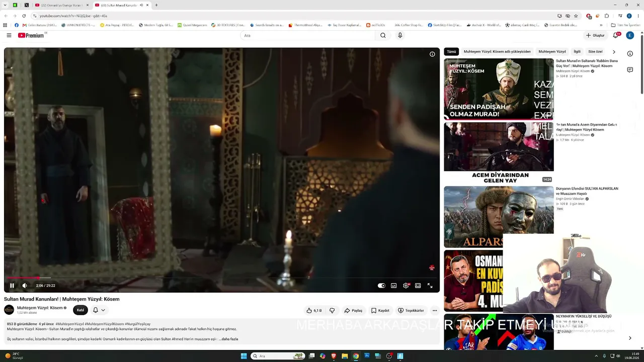Send thanks via the Teşekkürler button
The height and width of the screenshot is (362, 644).
(x=411, y=310)
